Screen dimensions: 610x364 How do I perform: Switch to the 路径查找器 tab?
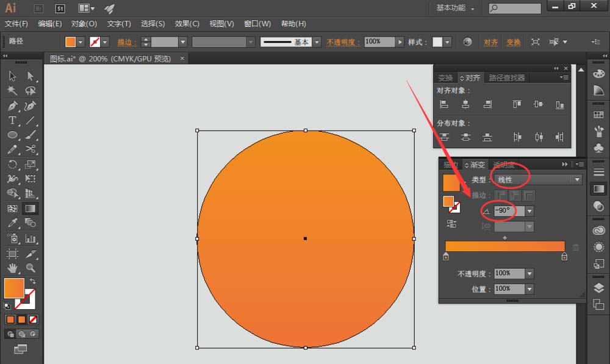pyautogui.click(x=506, y=78)
